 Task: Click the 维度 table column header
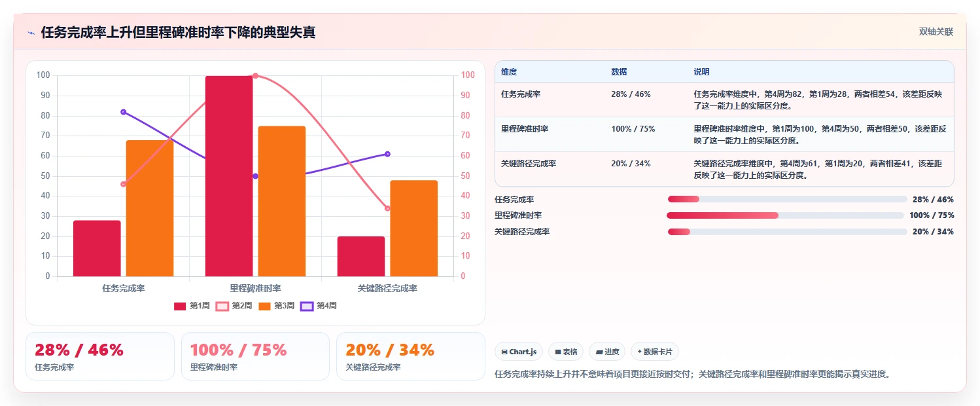509,72
